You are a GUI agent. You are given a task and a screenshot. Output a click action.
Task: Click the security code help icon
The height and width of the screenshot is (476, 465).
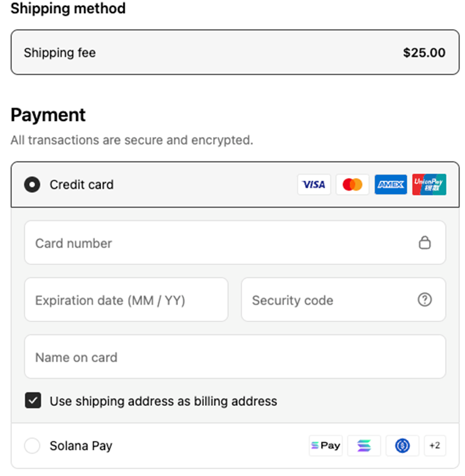tap(425, 300)
